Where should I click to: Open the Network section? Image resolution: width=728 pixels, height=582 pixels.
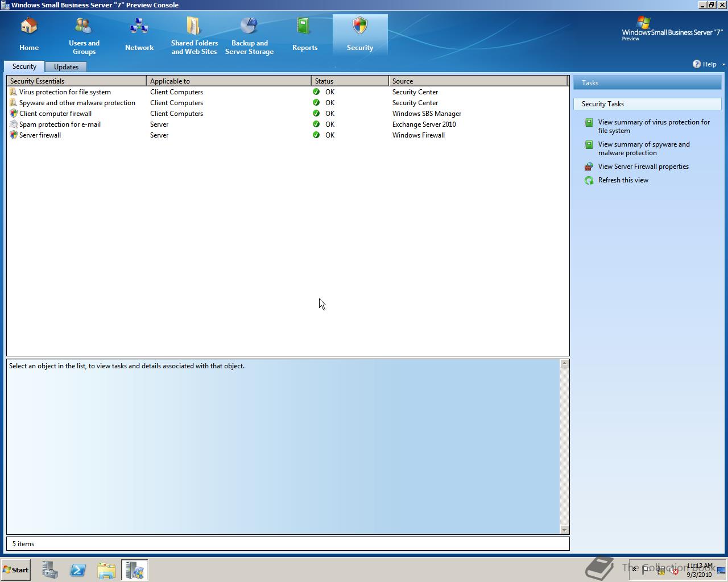point(139,35)
